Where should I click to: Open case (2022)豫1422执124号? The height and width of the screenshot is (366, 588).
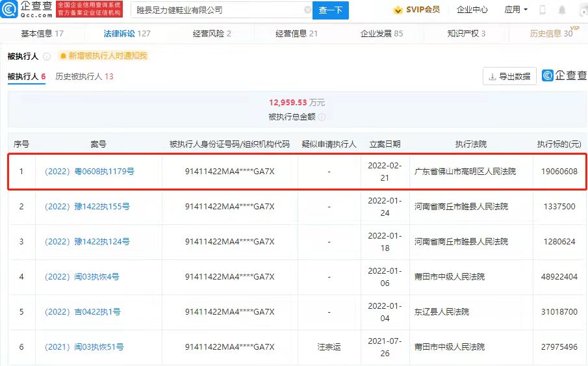click(x=87, y=242)
